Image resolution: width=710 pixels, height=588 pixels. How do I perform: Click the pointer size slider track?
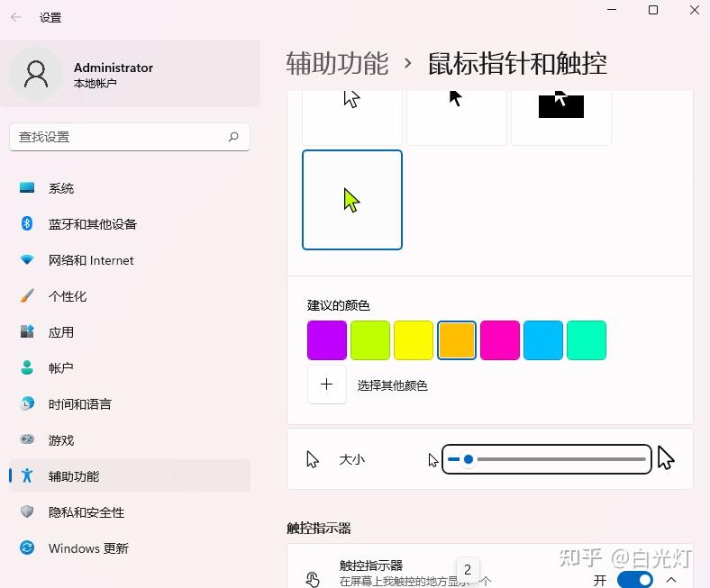(559, 459)
